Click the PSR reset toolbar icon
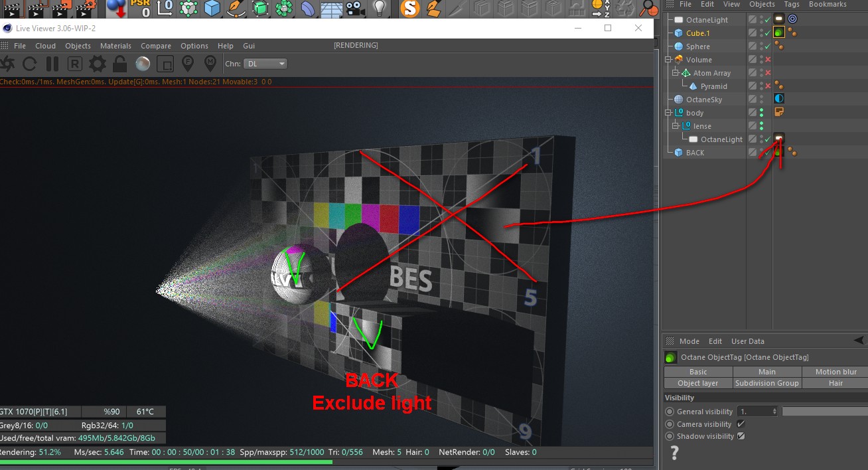Image resolution: width=868 pixels, height=470 pixels. pos(141,8)
